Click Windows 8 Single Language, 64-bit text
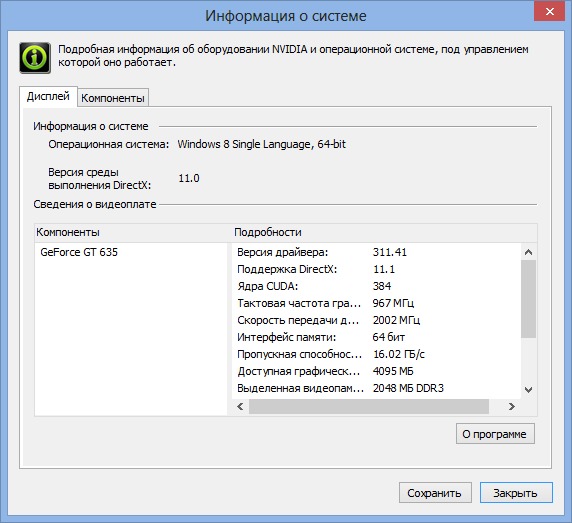 click(x=262, y=144)
